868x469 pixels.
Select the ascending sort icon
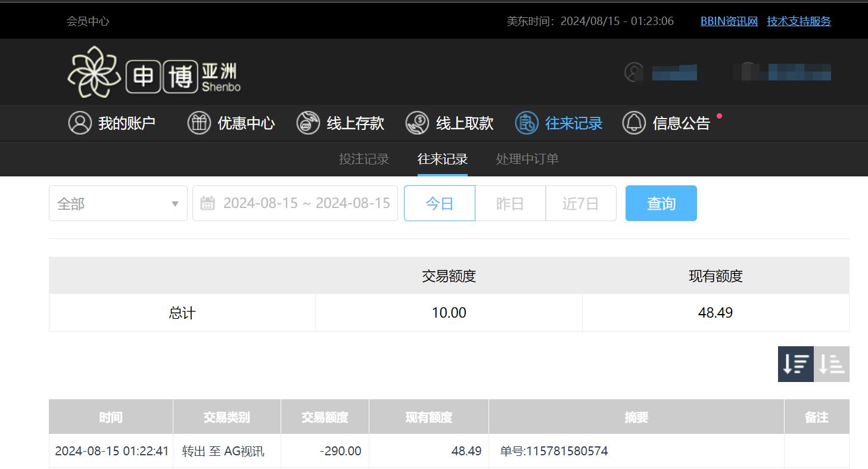[x=832, y=364]
